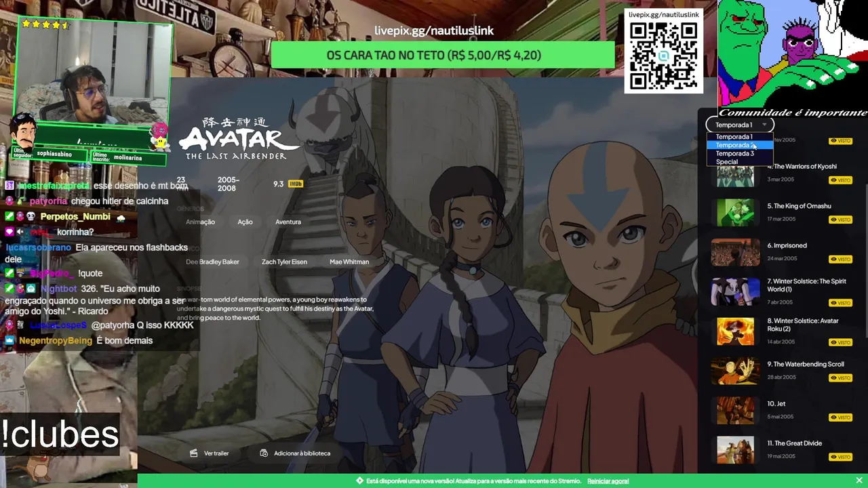Open the Imprisoned episode thumbnail
Image resolution: width=868 pixels, height=488 pixels.
click(x=735, y=252)
